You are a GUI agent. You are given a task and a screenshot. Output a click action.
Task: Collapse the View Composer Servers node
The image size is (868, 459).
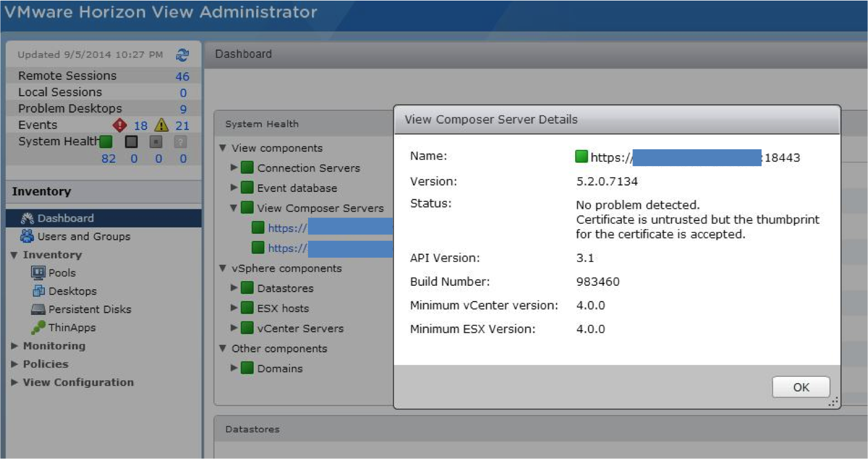click(234, 208)
